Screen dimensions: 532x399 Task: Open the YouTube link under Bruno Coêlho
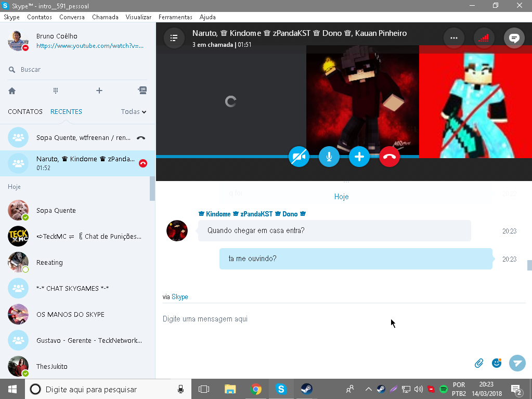pos(90,46)
